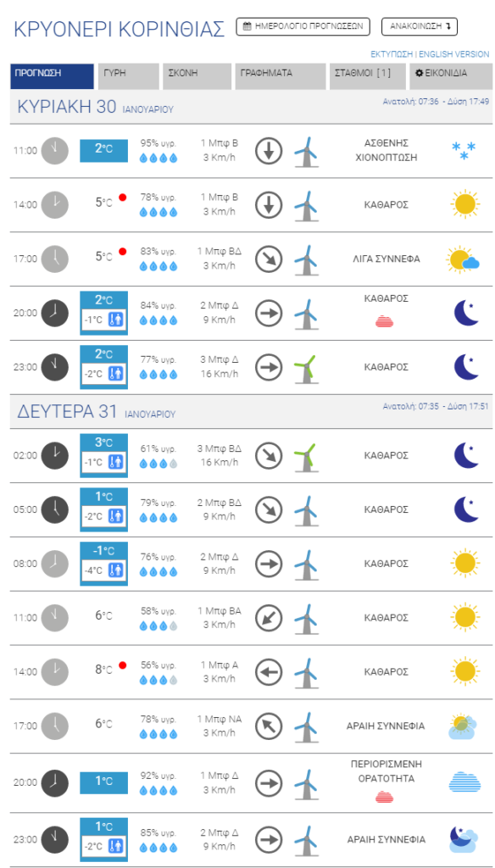This screenshot has width=495, height=868.
Task: Click the night cloud icon at Monday 23:00
Action: pyautogui.click(x=464, y=840)
